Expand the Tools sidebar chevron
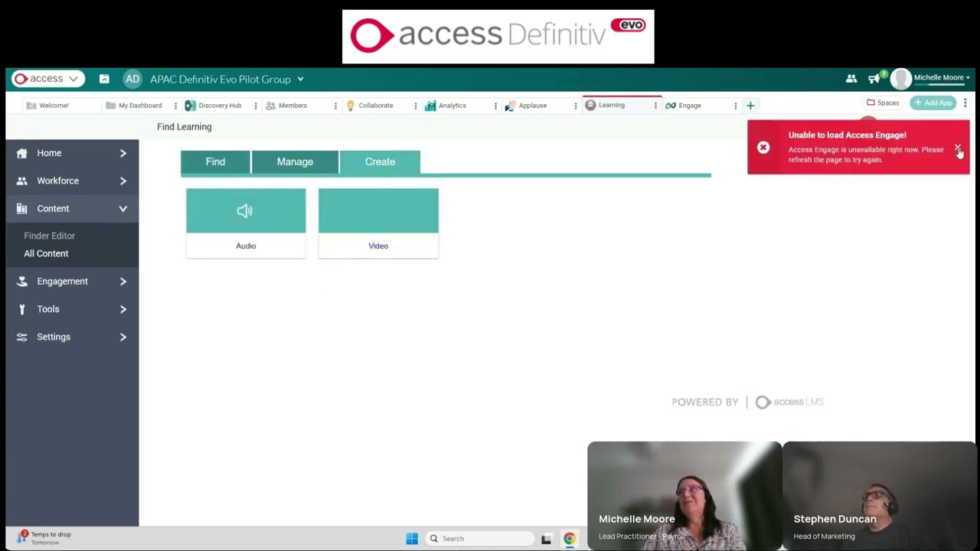This screenshot has width=980, height=551. [123, 309]
